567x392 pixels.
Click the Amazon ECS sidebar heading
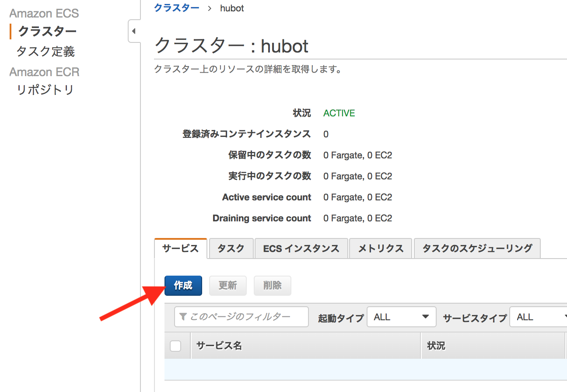click(44, 13)
